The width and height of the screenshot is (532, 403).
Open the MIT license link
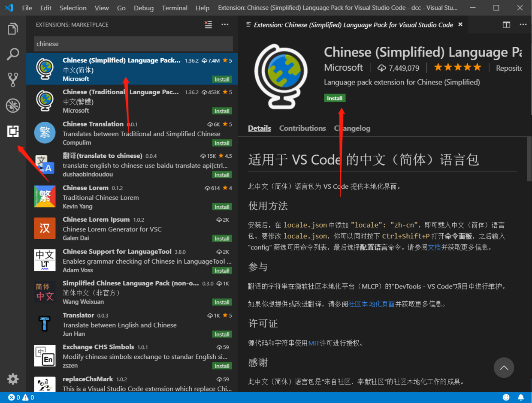click(314, 343)
